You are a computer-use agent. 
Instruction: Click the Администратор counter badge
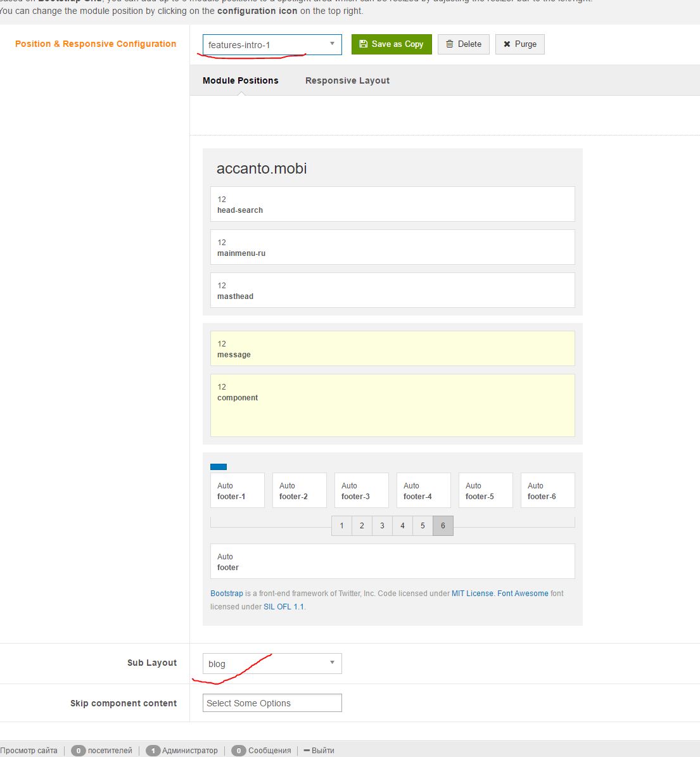point(153,751)
